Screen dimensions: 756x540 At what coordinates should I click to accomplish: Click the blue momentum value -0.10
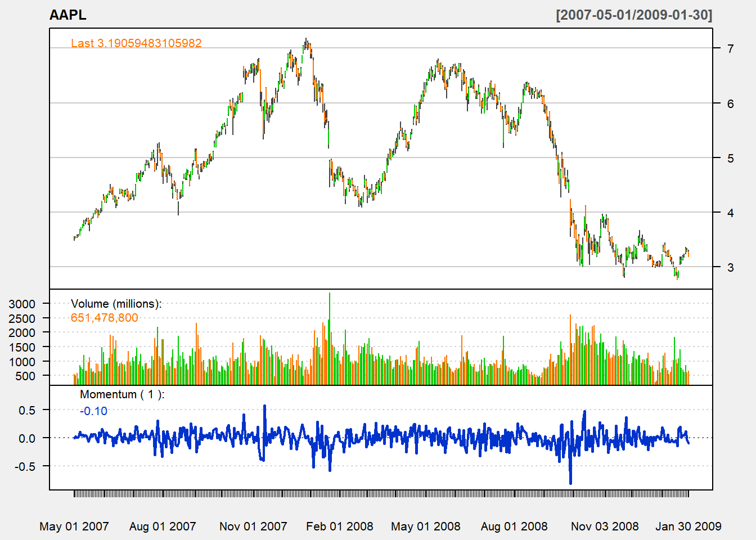(93, 411)
